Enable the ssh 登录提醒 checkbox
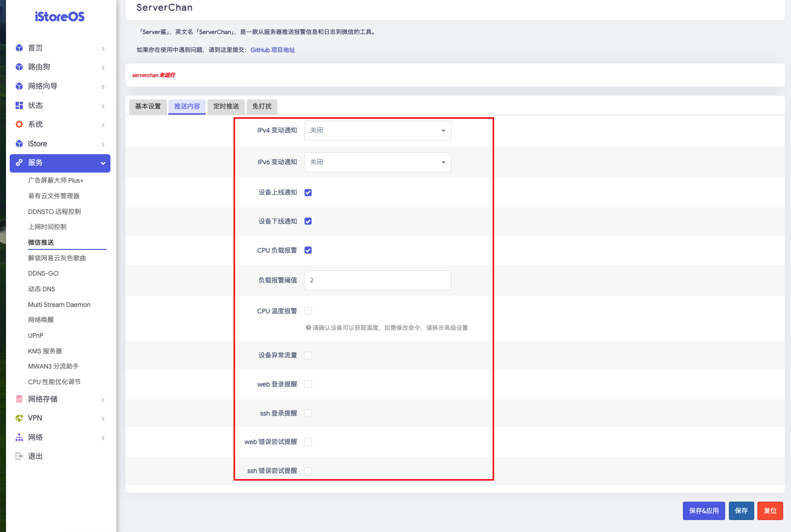Viewport: 791px width, 532px height. click(x=308, y=413)
